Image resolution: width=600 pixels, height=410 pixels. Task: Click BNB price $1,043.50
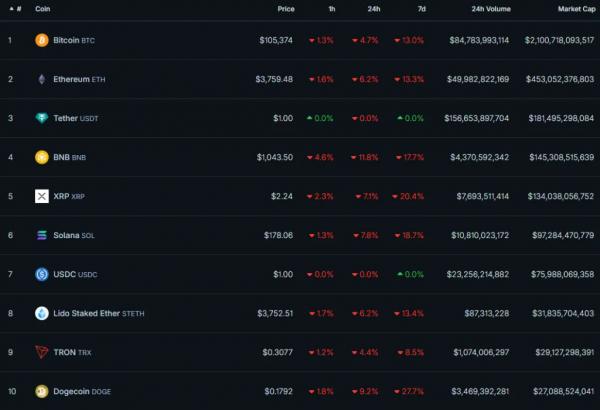click(x=275, y=157)
